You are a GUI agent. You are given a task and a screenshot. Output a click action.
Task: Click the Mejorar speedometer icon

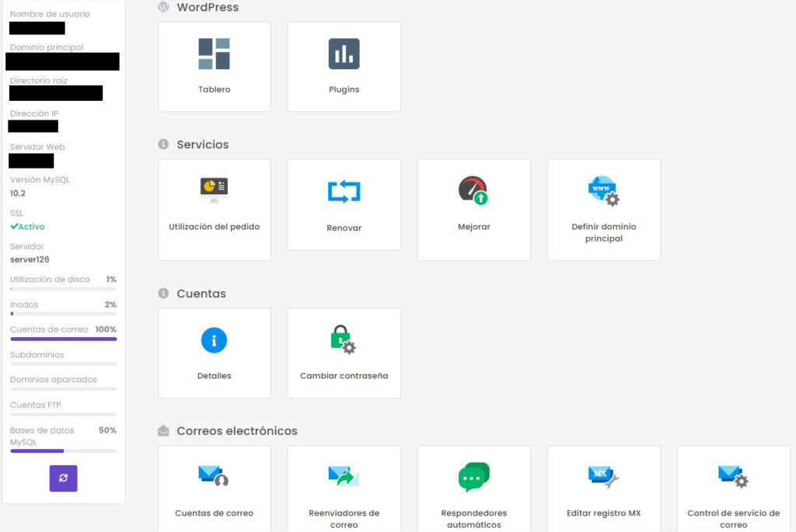tap(473, 191)
